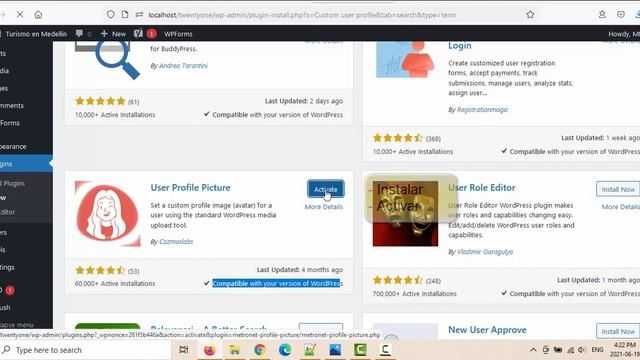Open the User Profile Picture plugin title
Image resolution: width=640 pixels, height=360 pixels.
(190, 188)
